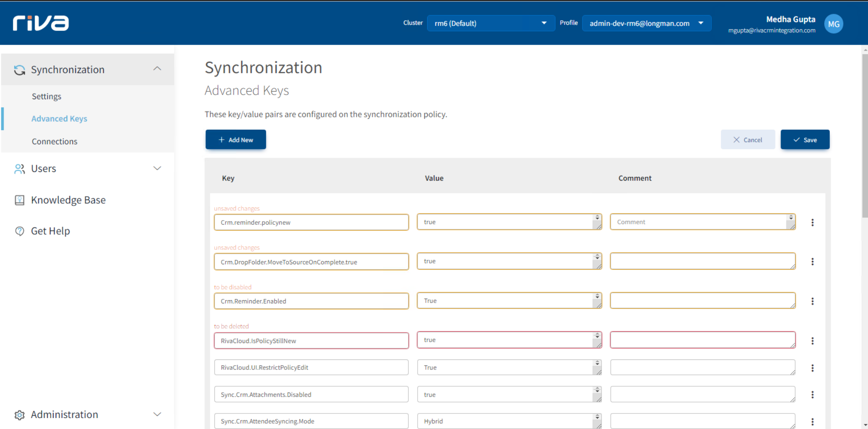Click the Cancel button

tap(748, 140)
